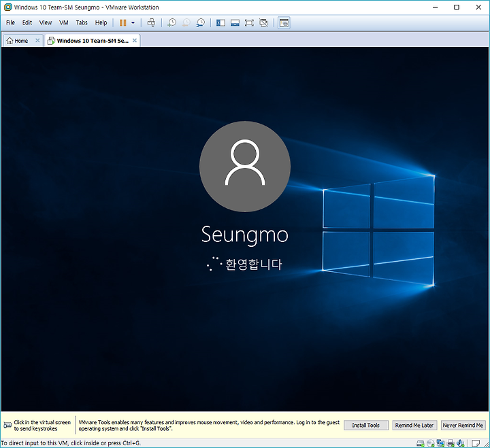This screenshot has height=448, width=490.
Task: Close the Windows 10 Team-SM tab
Action: pos(135,41)
